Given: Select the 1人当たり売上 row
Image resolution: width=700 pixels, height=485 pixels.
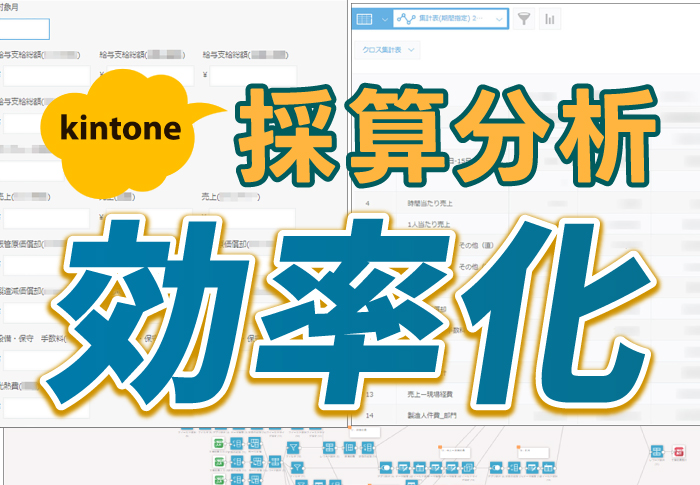Looking at the screenshot, I should tap(525, 224).
